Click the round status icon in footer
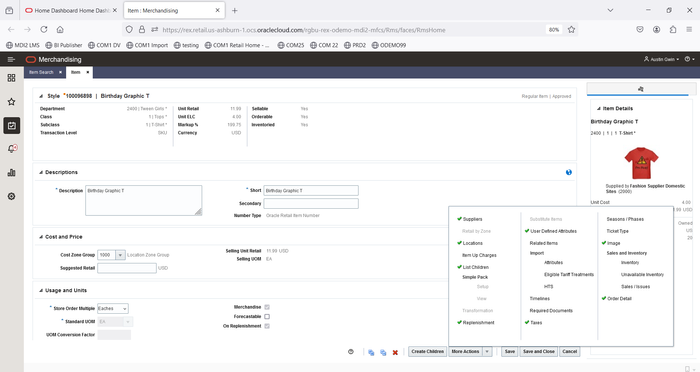 pyautogui.click(x=351, y=352)
